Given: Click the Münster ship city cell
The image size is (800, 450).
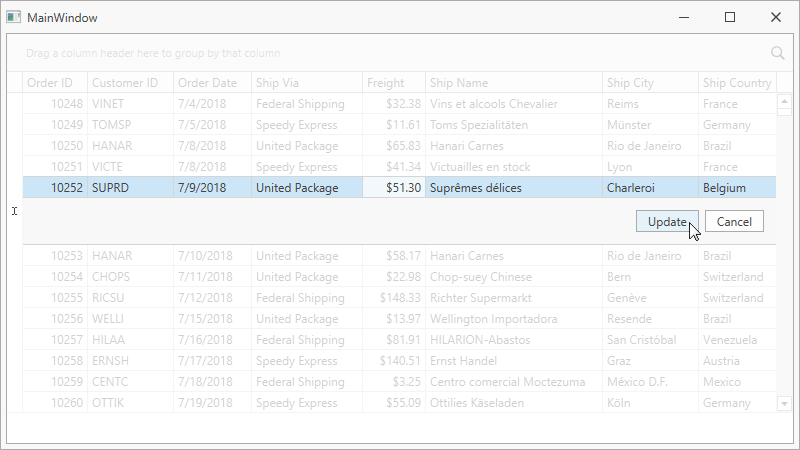Looking at the screenshot, I should (x=651, y=125).
